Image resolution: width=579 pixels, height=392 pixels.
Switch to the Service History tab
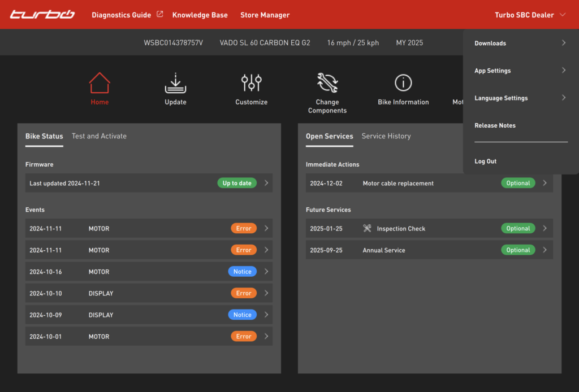tap(386, 136)
